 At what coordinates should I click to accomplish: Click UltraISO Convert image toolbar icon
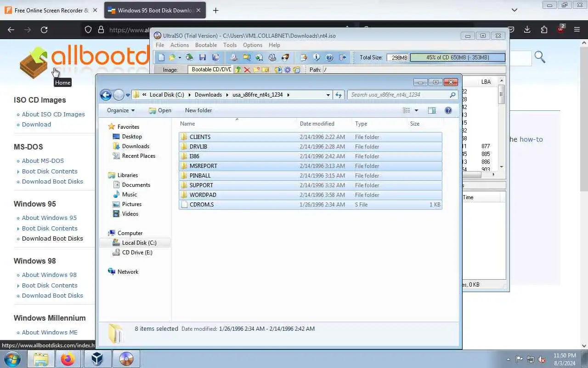pyautogui.click(x=260, y=57)
